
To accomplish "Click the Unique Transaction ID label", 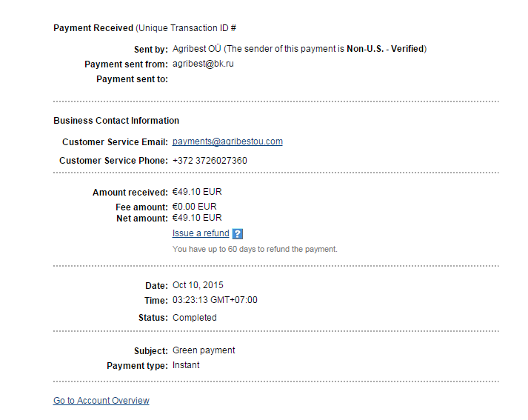I will tap(187, 28).
